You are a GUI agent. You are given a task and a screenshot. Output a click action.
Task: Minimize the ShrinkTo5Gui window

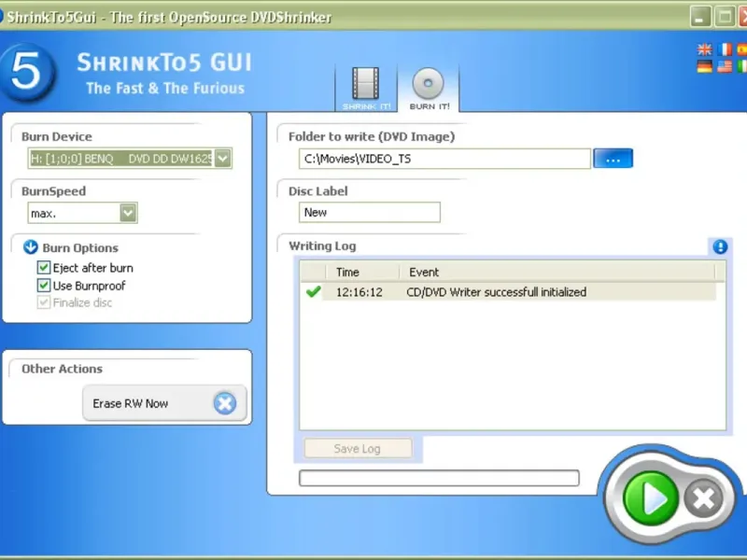700,17
